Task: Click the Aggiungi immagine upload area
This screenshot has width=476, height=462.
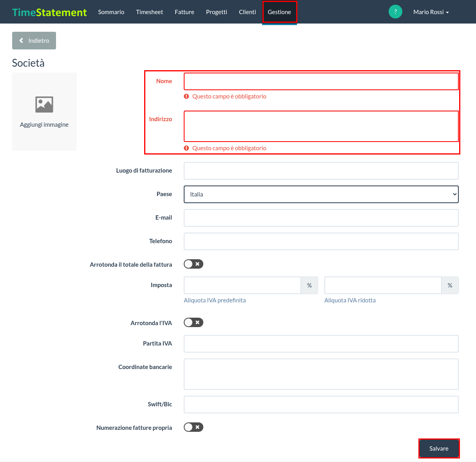Action: [x=44, y=112]
